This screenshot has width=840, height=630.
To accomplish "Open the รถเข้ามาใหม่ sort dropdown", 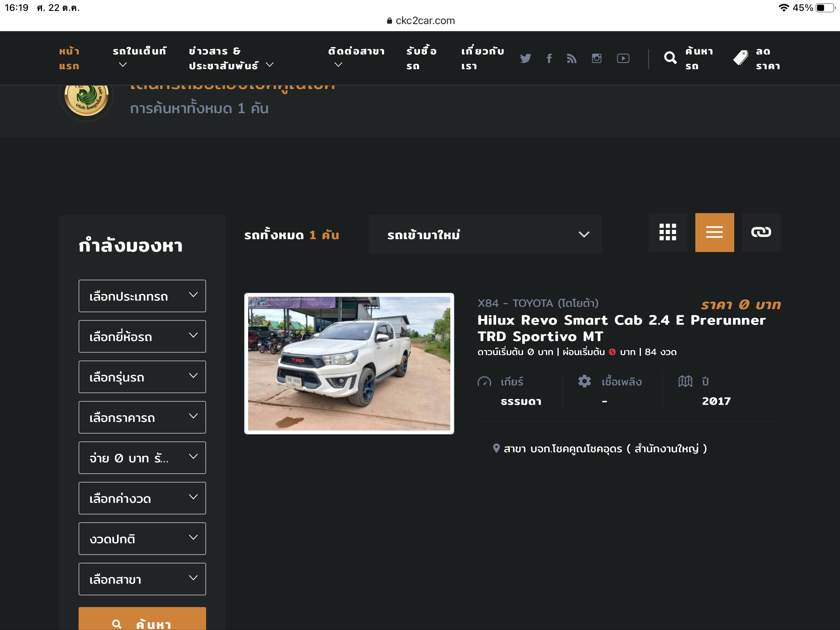I will (485, 234).
